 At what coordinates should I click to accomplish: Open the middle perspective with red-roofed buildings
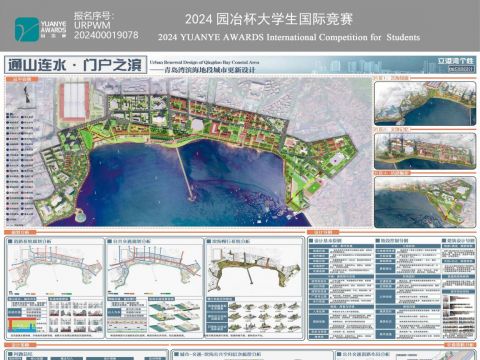pos(425,151)
